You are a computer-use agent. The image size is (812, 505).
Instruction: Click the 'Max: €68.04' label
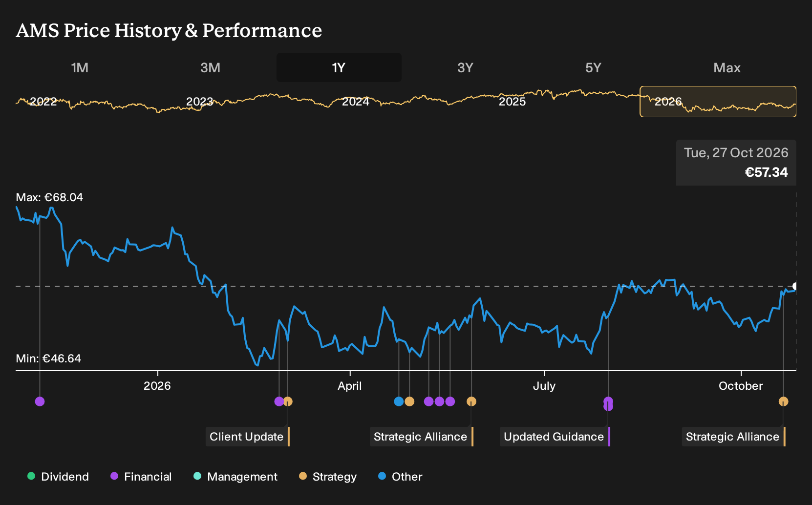click(x=49, y=197)
